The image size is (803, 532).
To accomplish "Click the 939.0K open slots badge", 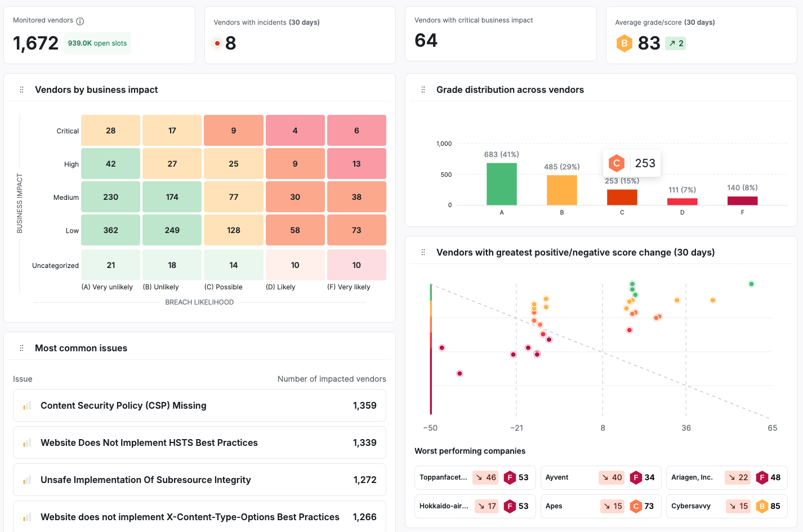I will pos(97,43).
